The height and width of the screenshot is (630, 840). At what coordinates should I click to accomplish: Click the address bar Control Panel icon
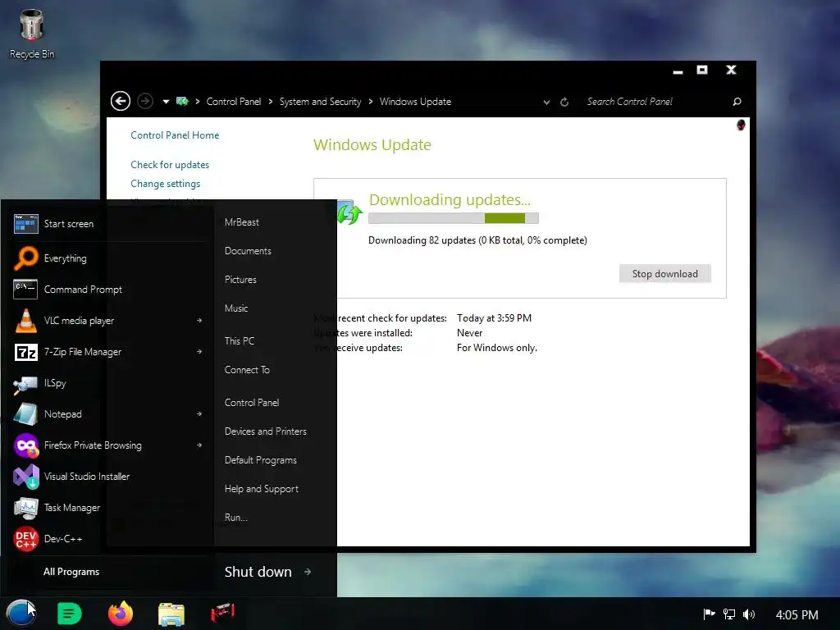coord(182,101)
